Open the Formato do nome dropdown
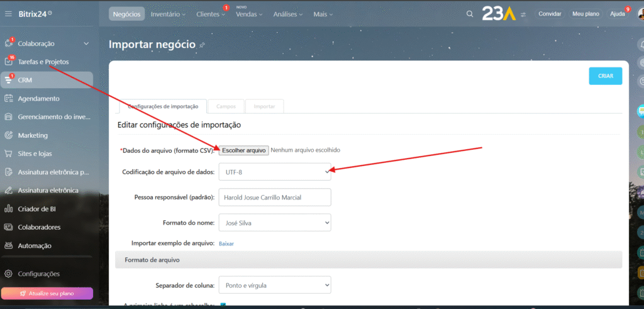644x309 pixels. (274, 222)
